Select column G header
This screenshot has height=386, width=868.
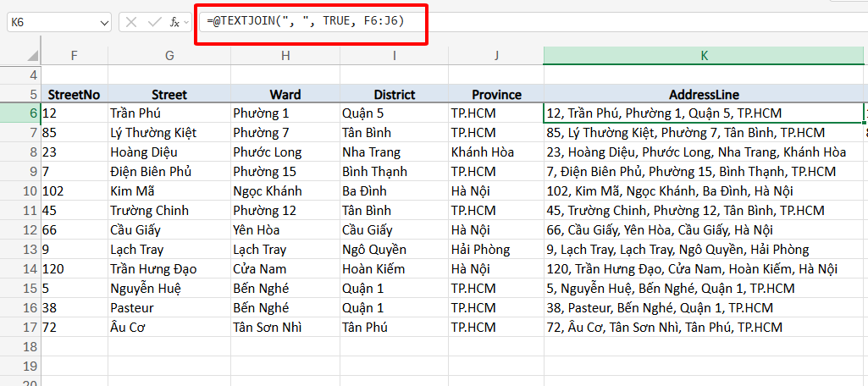[x=169, y=55]
